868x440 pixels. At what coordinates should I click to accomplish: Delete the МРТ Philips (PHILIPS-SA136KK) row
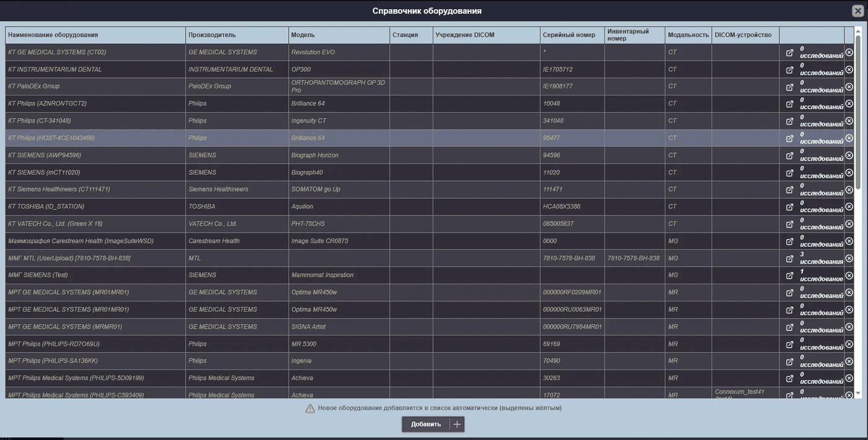pos(849,361)
